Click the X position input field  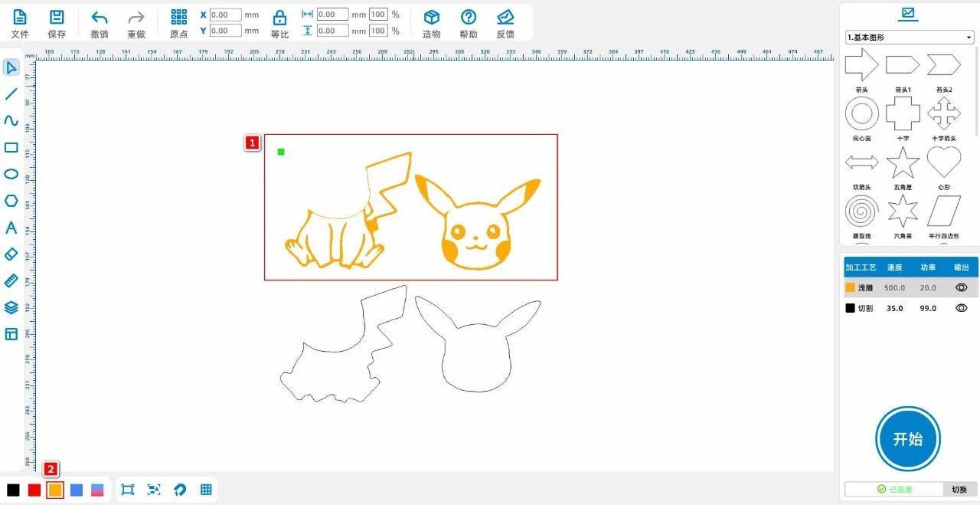click(x=225, y=15)
